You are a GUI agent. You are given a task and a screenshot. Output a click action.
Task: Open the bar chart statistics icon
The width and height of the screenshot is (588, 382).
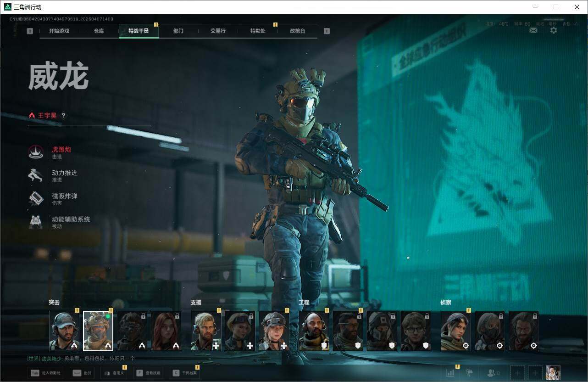click(450, 373)
